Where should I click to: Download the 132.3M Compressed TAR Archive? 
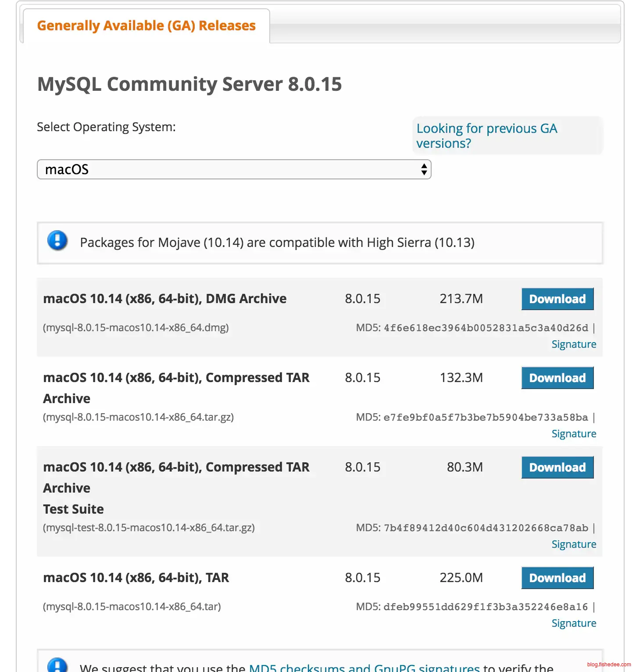coord(557,378)
